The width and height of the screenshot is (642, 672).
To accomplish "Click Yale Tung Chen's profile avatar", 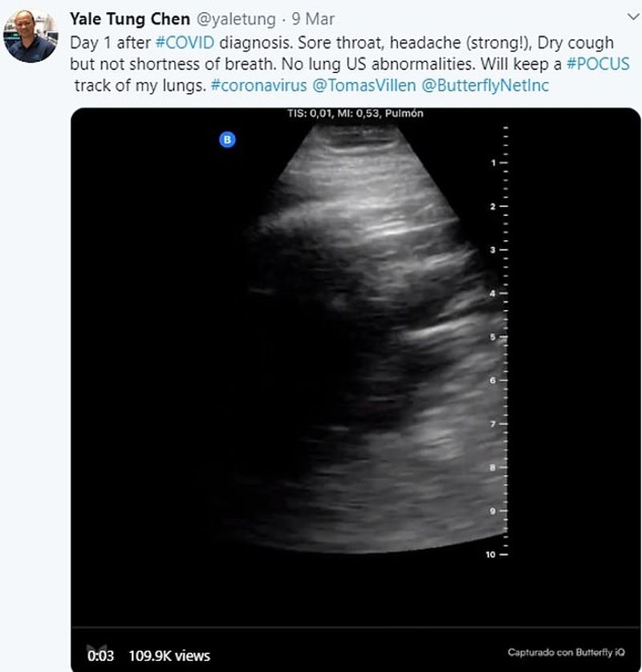I will (x=30, y=36).
